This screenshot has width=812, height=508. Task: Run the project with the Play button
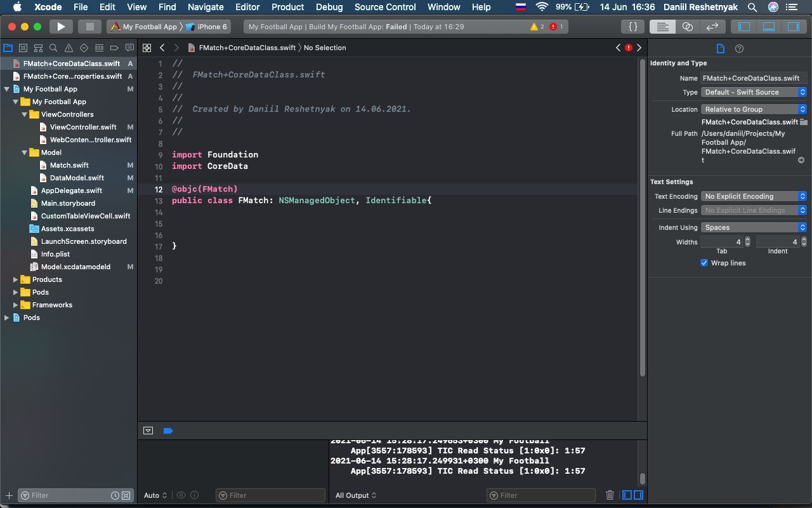click(61, 27)
